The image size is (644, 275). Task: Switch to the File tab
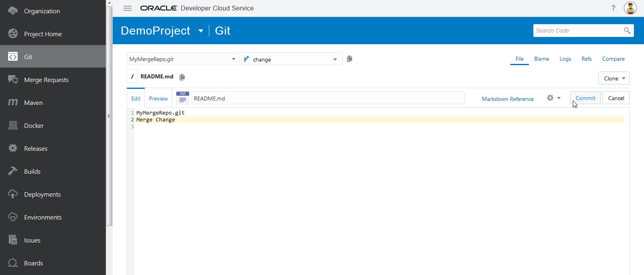[520, 59]
